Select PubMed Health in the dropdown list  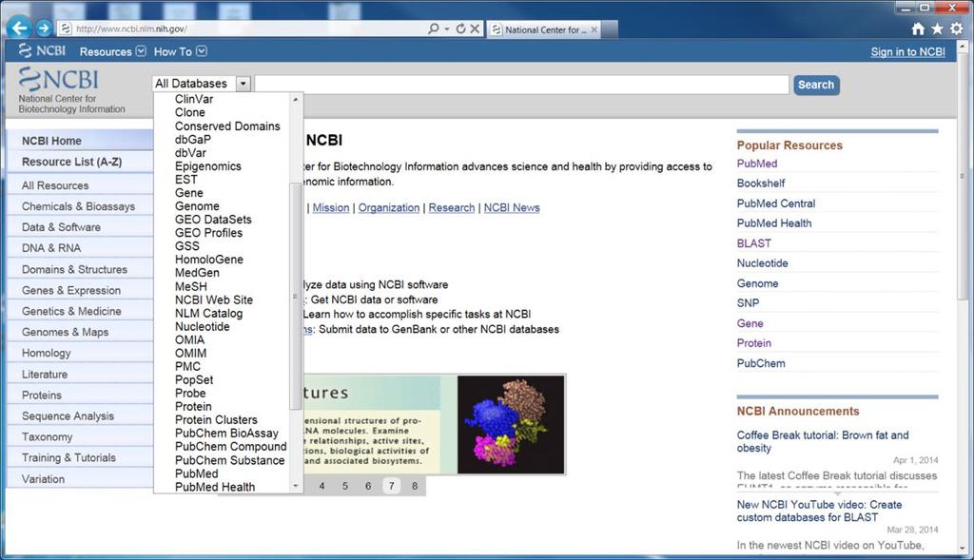point(215,488)
